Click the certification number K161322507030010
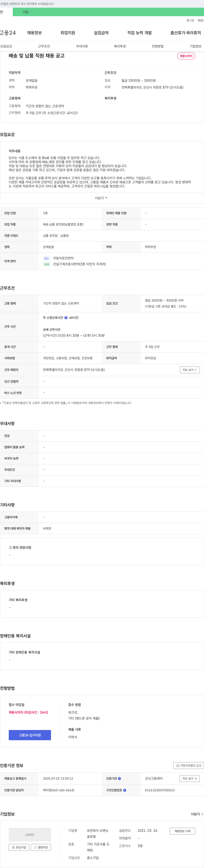The height and width of the screenshot is (868, 204). click(x=160, y=790)
